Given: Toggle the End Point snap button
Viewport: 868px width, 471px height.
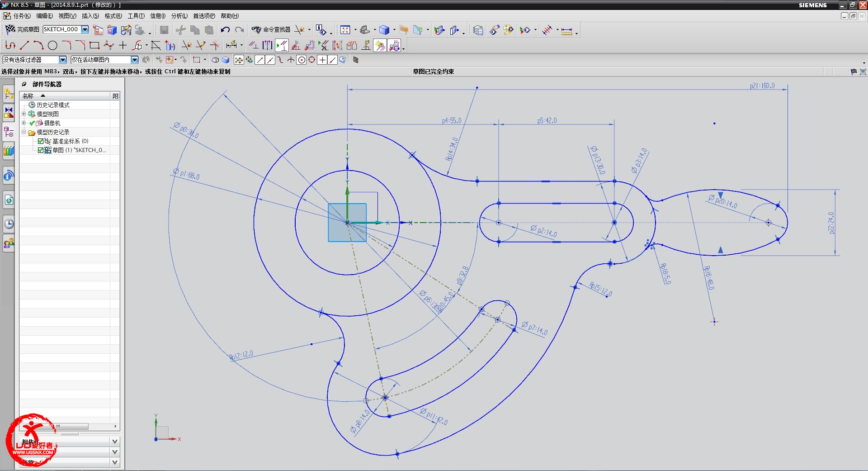Looking at the screenshot, I should [259, 60].
